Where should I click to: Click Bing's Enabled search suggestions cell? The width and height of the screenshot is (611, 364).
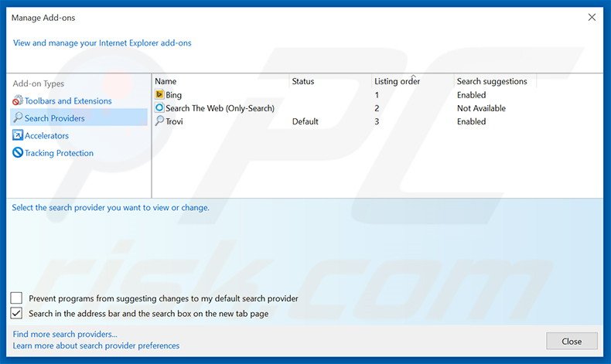tap(472, 95)
